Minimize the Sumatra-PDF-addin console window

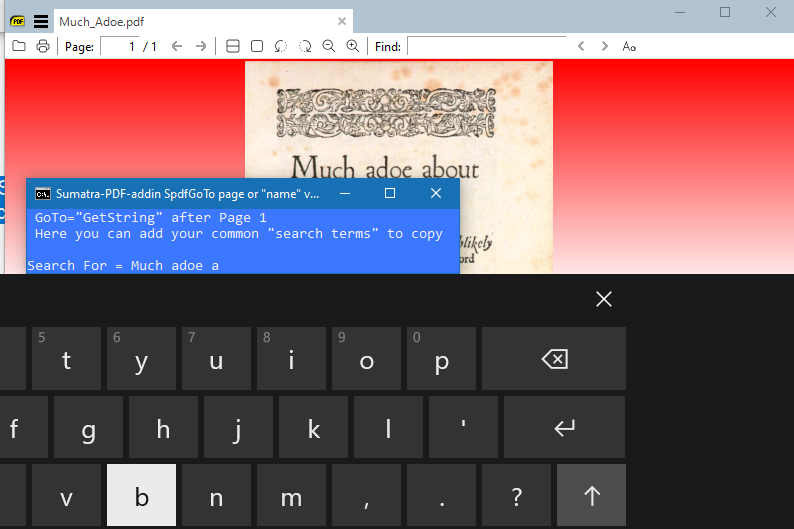click(x=345, y=193)
